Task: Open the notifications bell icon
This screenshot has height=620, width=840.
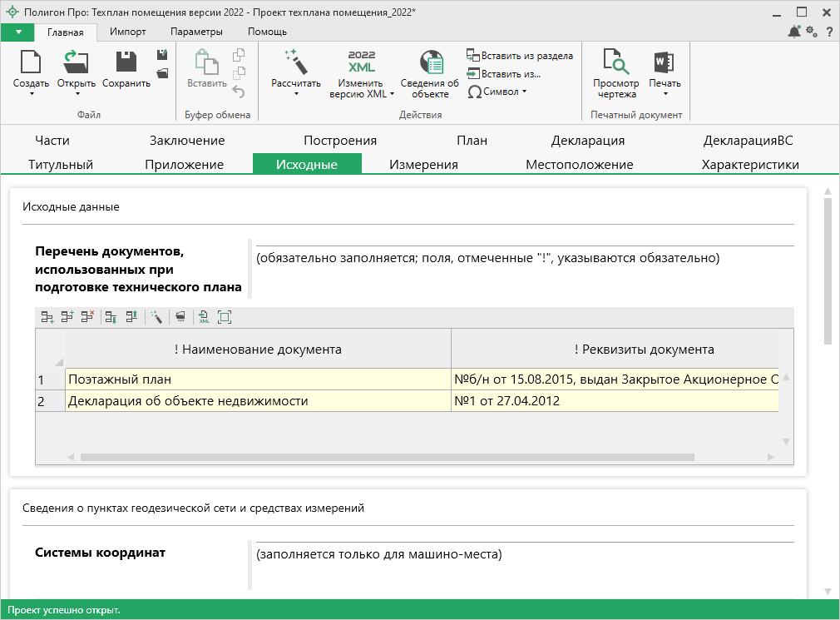Action: 794,32
